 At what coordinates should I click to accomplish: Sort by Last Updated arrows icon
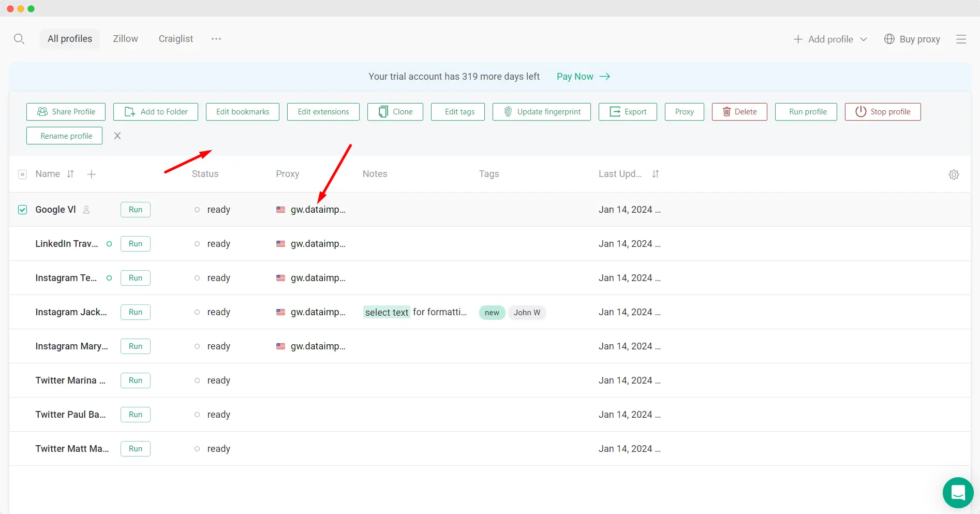656,174
